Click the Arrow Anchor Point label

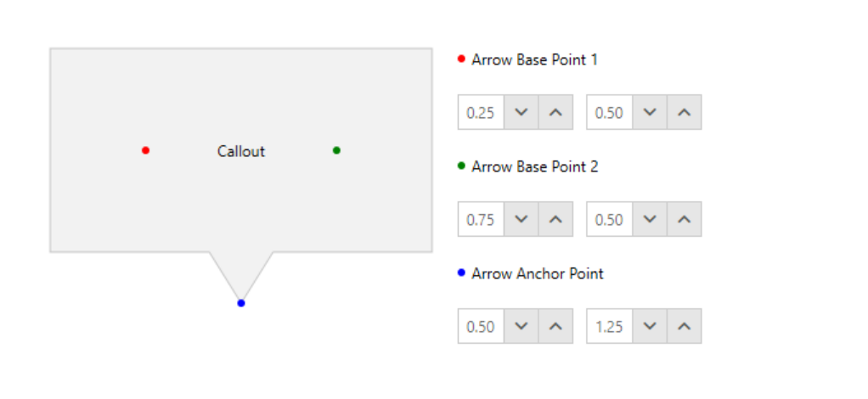538,273
